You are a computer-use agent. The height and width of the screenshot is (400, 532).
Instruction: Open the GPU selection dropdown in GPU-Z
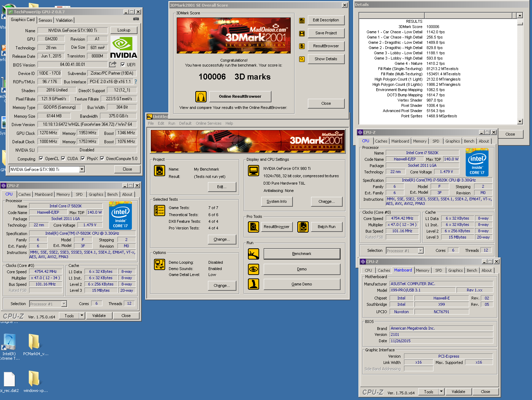pyautogui.click(x=82, y=169)
